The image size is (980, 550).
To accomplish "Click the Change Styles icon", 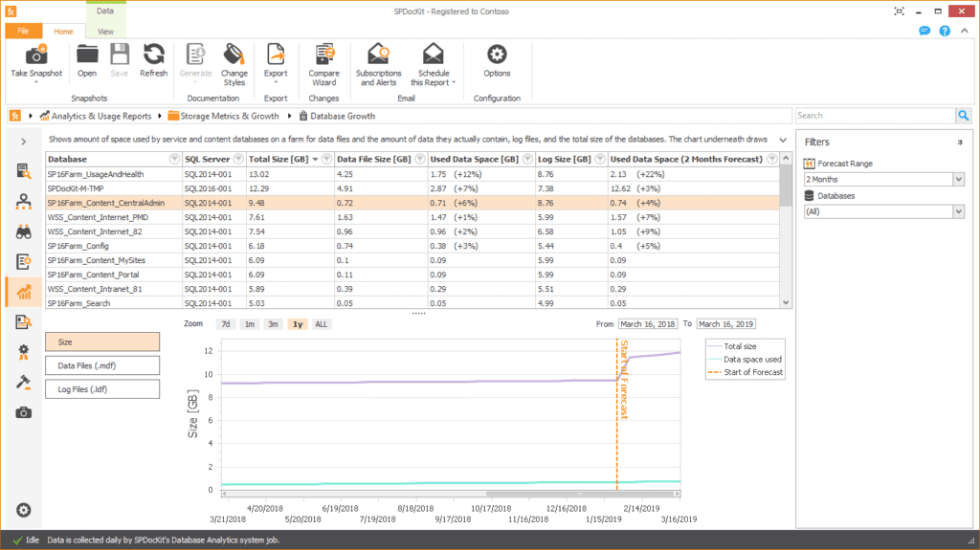I will (234, 55).
